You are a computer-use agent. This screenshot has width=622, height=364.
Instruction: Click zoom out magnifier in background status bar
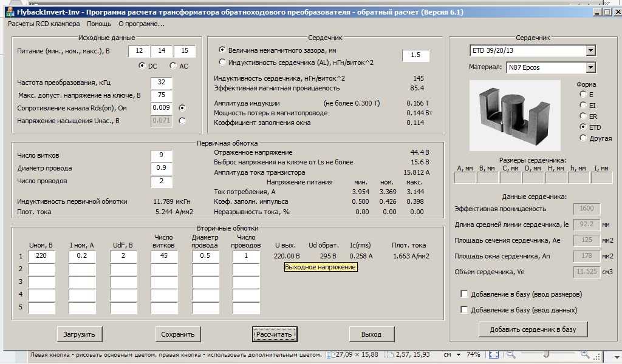[x=510, y=354]
